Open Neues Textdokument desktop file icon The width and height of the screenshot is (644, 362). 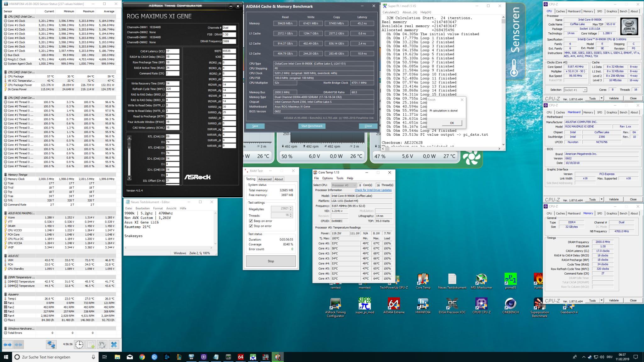click(452, 281)
